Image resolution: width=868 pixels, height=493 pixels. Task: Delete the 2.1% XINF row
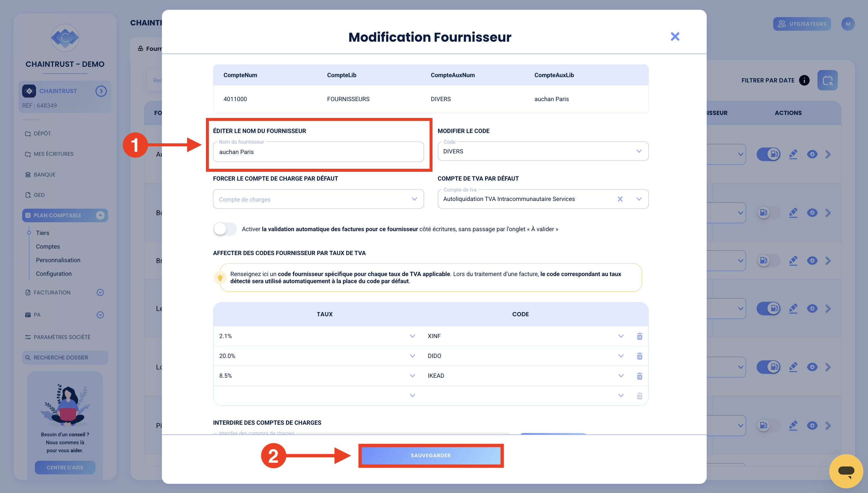point(639,336)
